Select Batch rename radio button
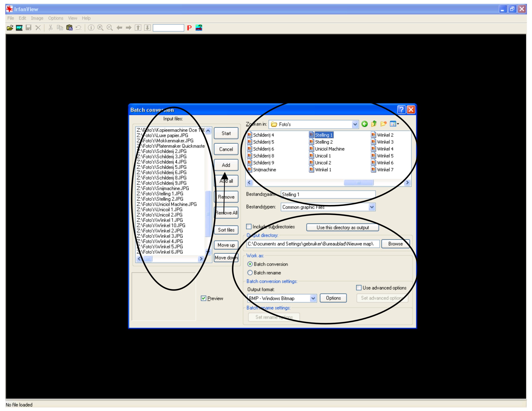This screenshot has width=532, height=411. click(x=250, y=273)
